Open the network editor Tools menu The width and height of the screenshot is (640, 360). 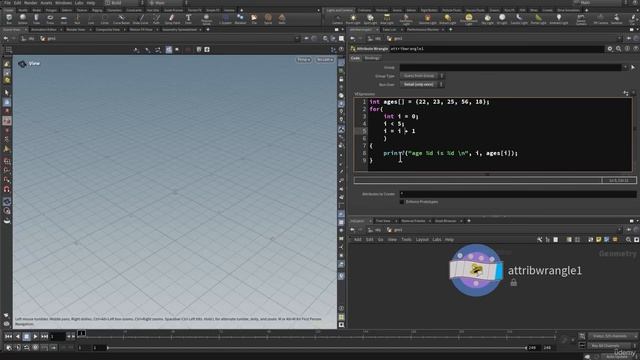click(406, 240)
